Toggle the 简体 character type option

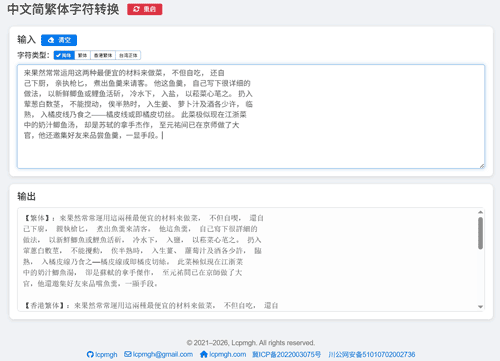pyautogui.click(x=64, y=55)
